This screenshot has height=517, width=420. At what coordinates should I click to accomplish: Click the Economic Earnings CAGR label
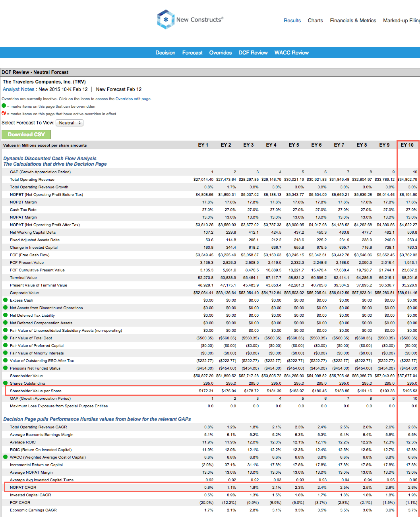(x=33, y=510)
